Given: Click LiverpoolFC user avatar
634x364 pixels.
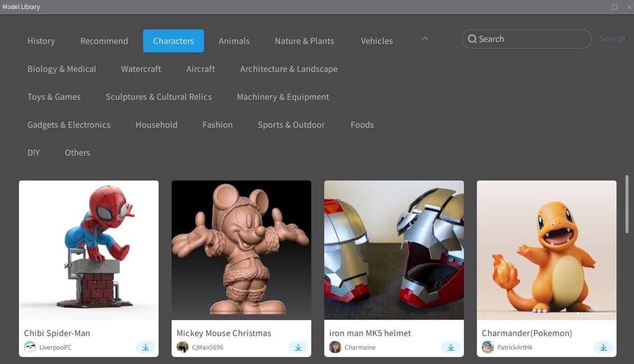Looking at the screenshot, I should (x=30, y=347).
